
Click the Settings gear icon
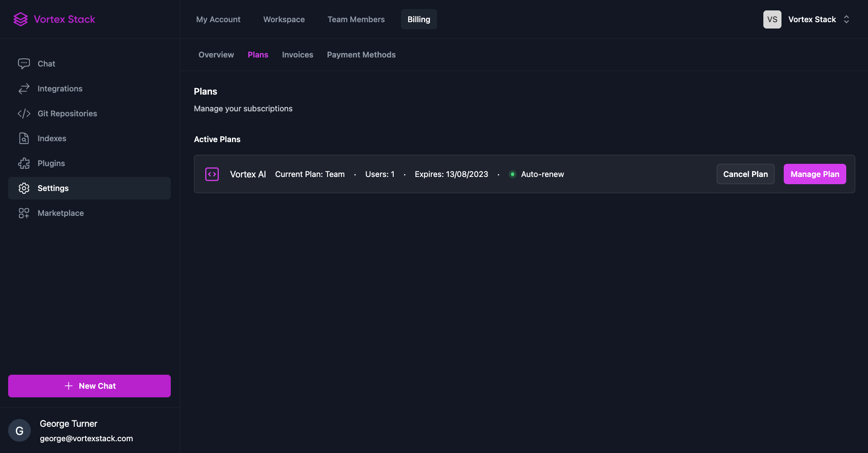click(24, 188)
